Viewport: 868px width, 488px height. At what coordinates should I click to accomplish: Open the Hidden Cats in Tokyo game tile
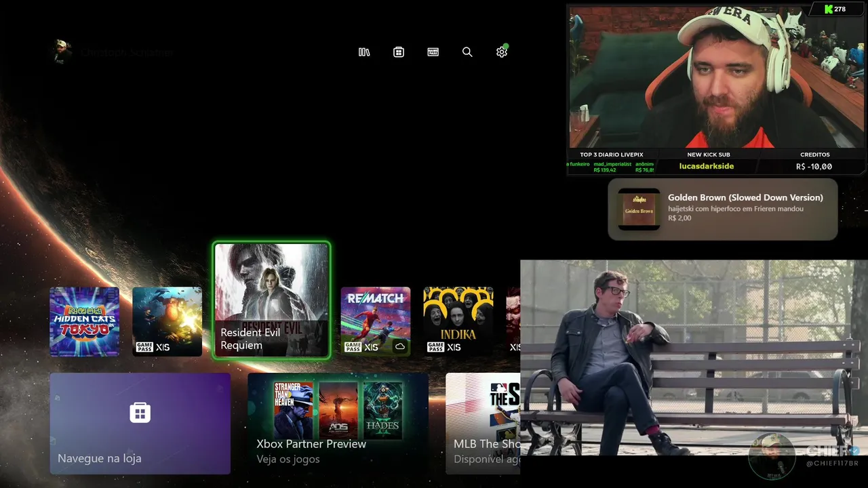[84, 321]
